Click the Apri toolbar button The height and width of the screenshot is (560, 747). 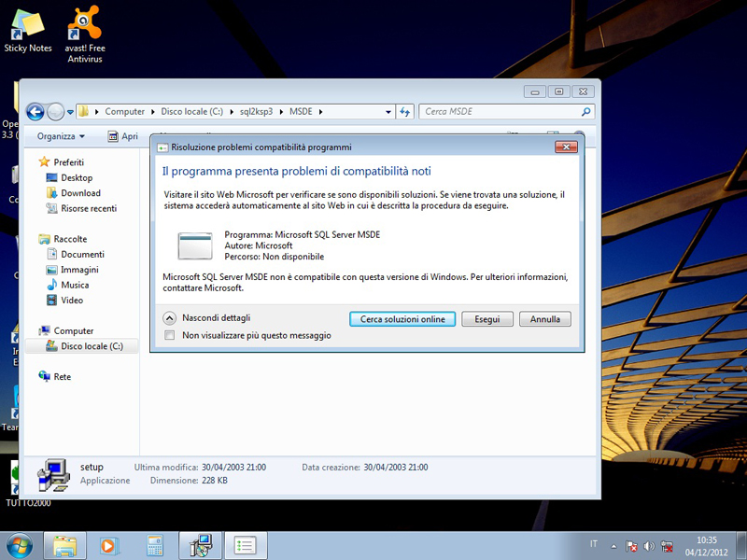coord(123,136)
